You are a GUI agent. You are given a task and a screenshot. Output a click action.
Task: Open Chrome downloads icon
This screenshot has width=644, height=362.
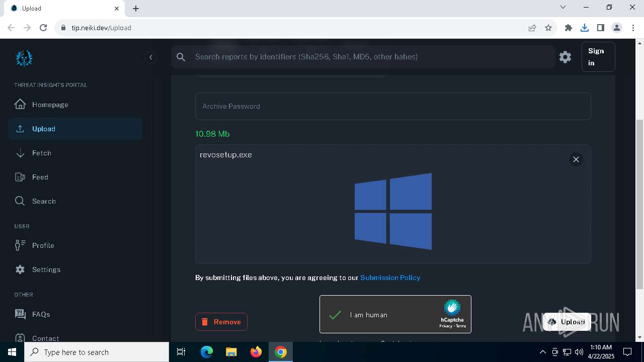585,28
